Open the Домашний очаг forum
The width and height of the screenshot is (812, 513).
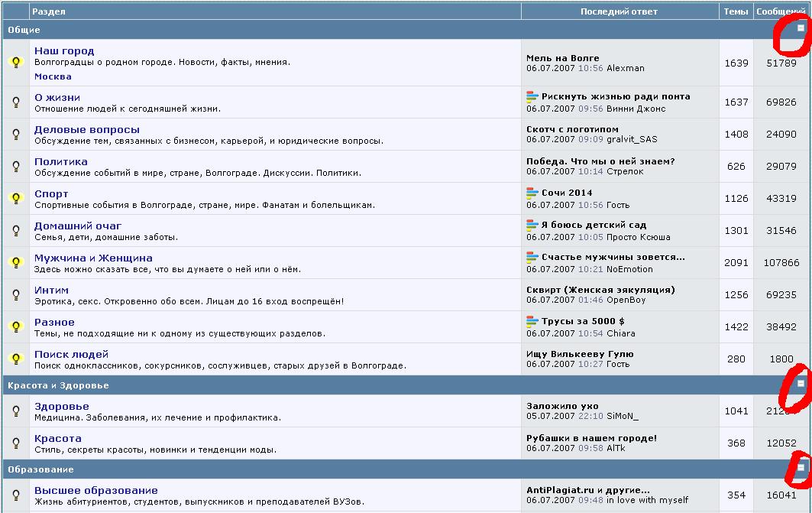tap(78, 226)
